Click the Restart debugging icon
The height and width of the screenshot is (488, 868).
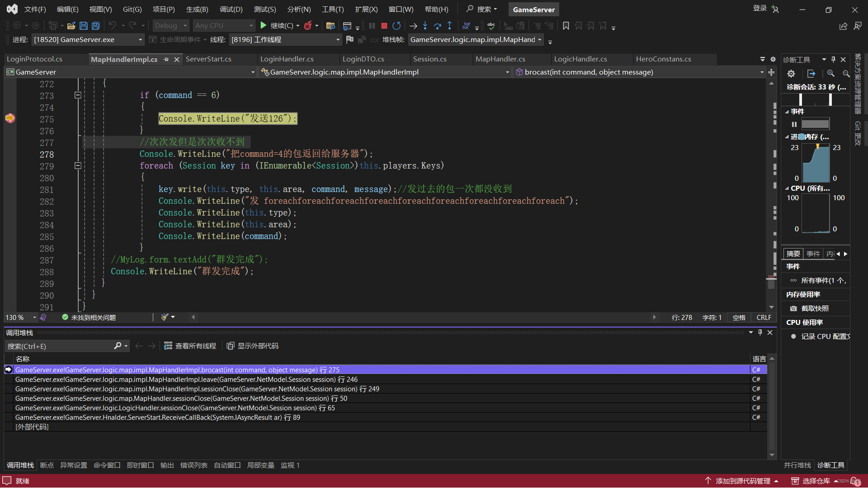396,26
